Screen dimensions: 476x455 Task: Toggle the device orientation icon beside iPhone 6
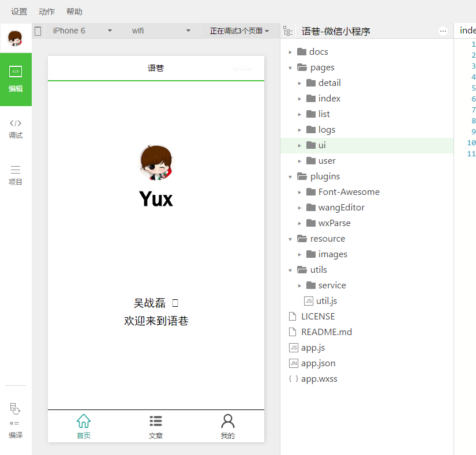[x=38, y=31]
